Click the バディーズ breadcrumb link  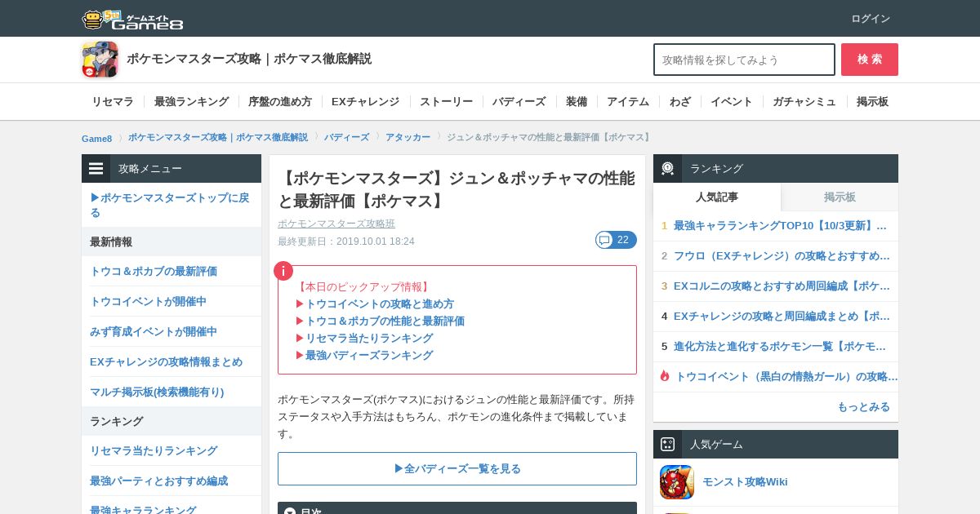pos(346,137)
